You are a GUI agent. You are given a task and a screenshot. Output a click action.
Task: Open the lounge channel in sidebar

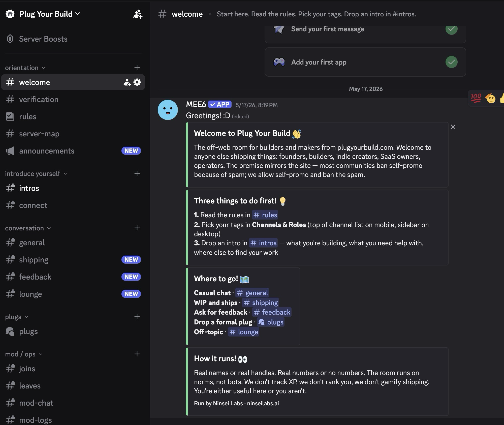pyautogui.click(x=73, y=294)
